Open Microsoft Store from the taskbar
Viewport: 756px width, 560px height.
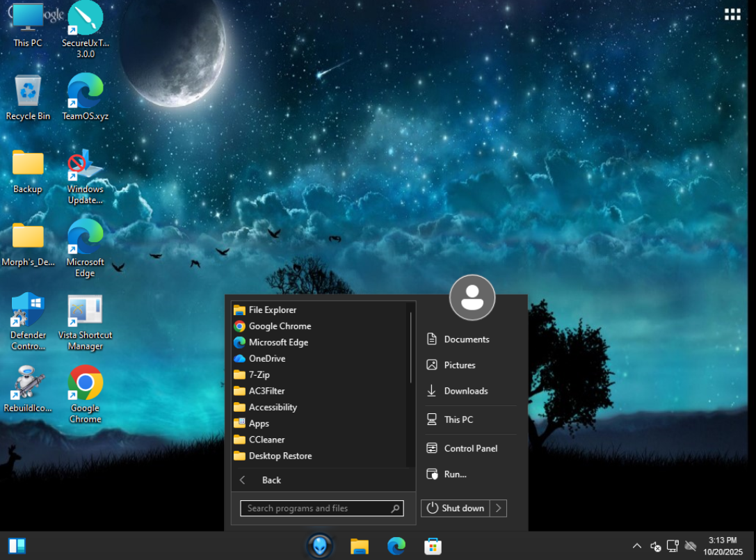coord(433,546)
